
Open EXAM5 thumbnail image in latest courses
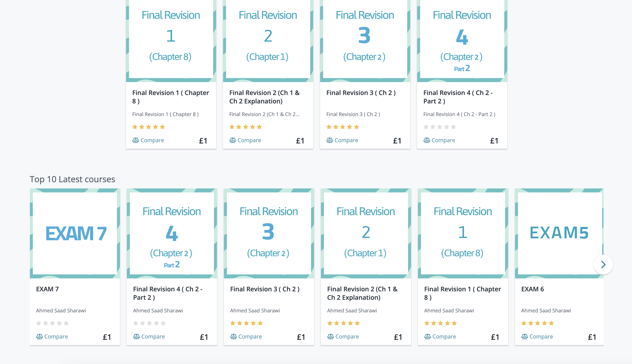pos(559,233)
